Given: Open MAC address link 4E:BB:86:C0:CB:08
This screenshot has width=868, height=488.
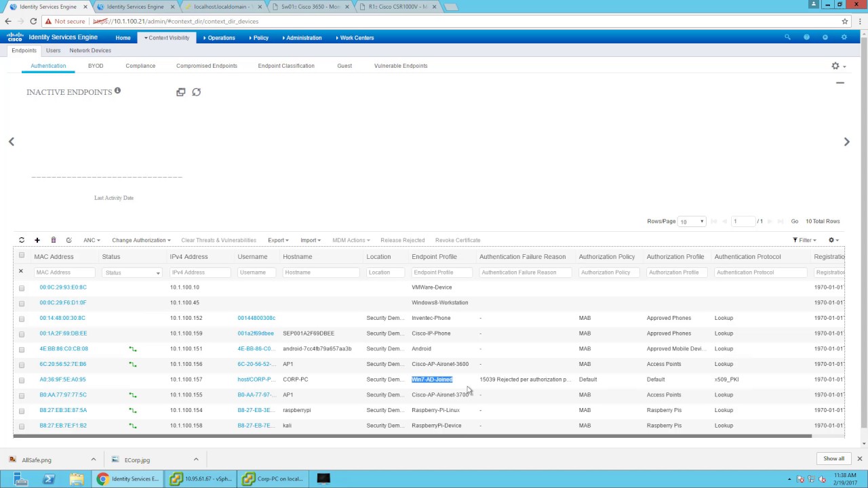Looking at the screenshot, I should (64, 349).
